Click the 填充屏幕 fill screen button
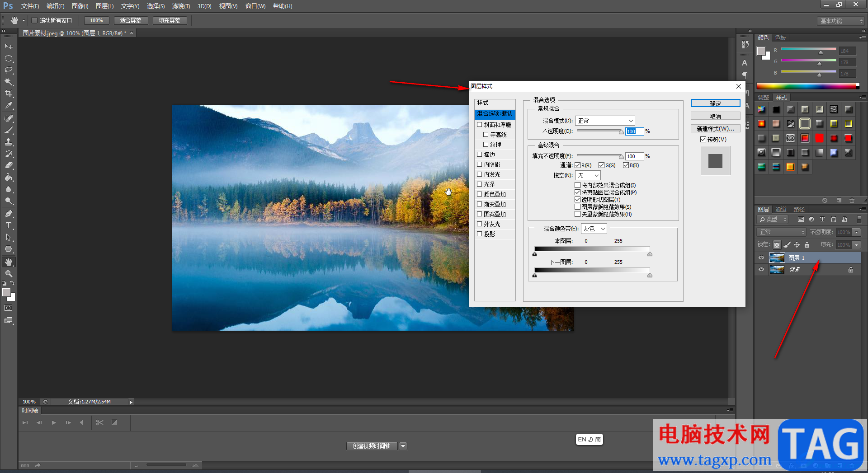This screenshot has height=473, width=868. click(170, 20)
